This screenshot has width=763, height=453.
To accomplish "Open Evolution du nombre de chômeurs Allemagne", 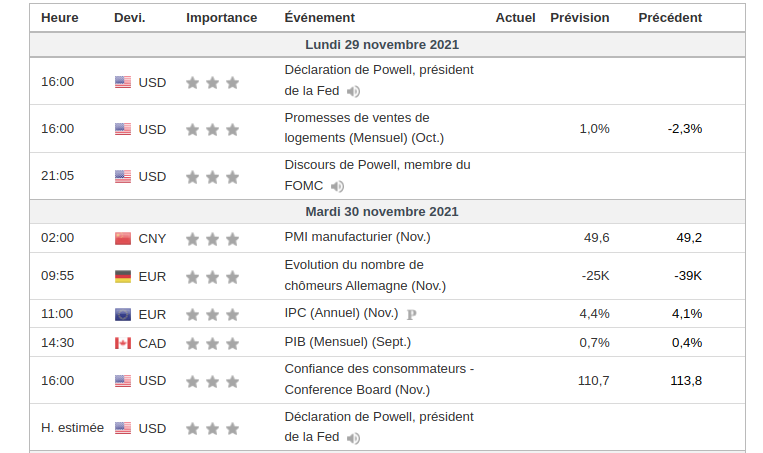I will [x=364, y=275].
